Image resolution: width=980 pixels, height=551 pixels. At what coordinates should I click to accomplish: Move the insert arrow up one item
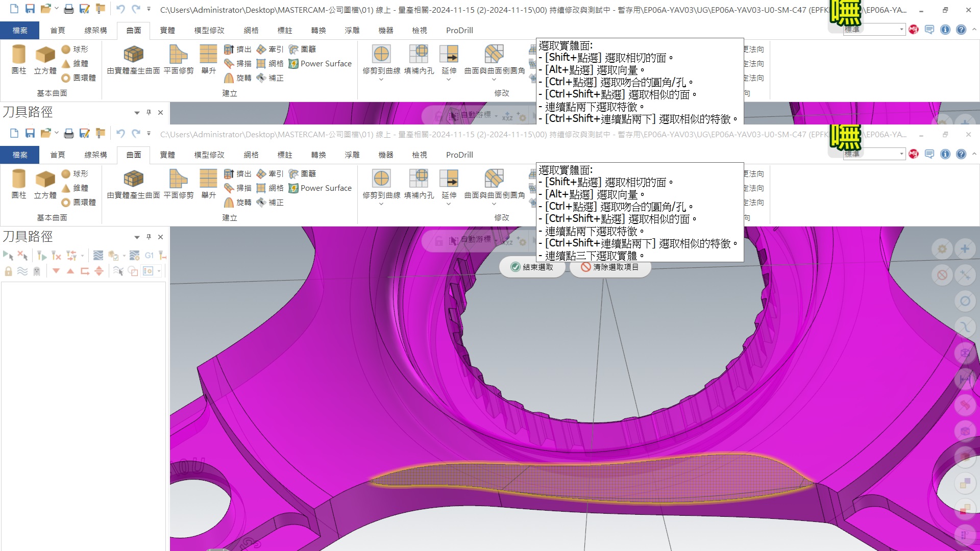coord(70,271)
